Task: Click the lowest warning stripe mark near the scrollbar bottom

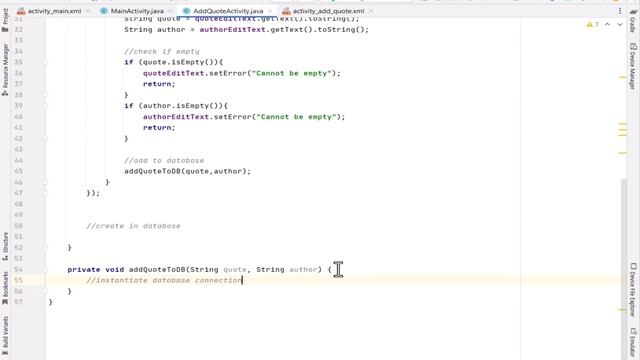Action: tap(622, 309)
